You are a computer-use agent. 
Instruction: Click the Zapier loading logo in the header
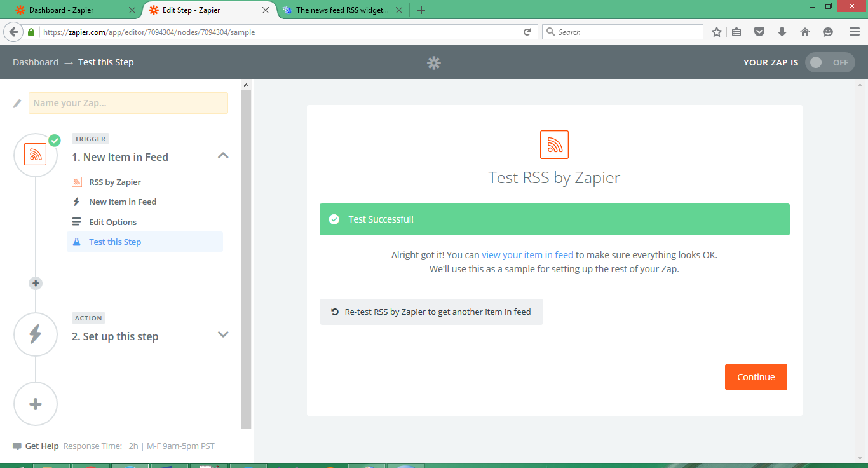click(434, 62)
